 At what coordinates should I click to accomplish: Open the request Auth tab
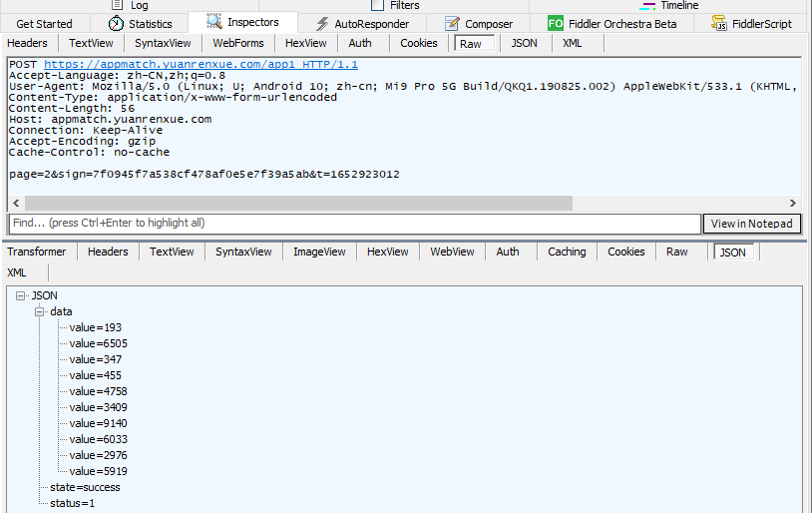point(360,43)
